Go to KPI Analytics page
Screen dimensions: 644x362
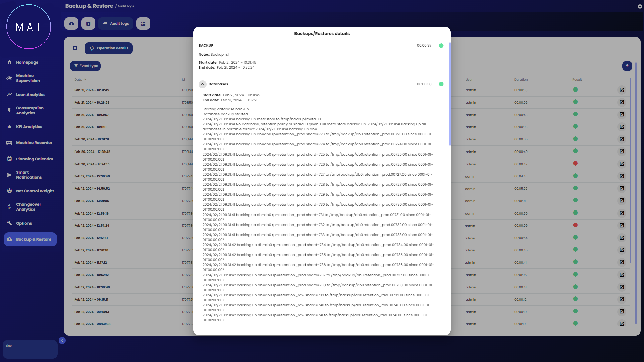tap(29, 127)
